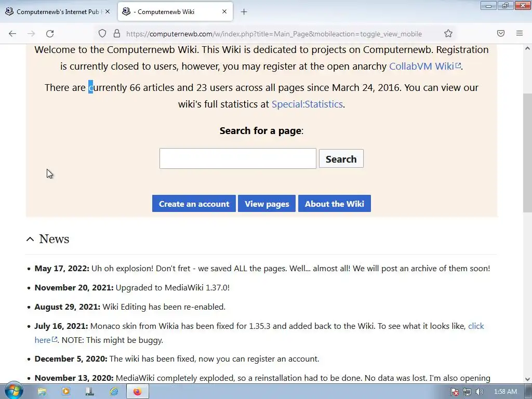
Task: Click the 'May 17, 2022:' news date
Action: coord(62,269)
